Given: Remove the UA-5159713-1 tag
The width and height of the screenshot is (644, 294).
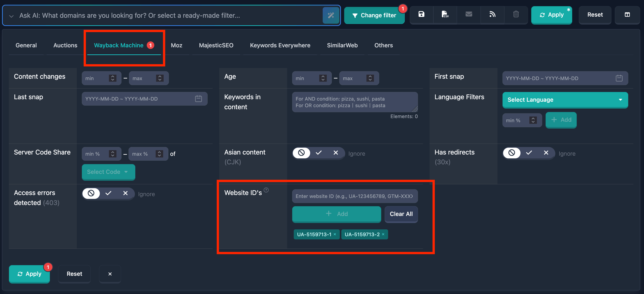Looking at the screenshot, I should pyautogui.click(x=335, y=234).
